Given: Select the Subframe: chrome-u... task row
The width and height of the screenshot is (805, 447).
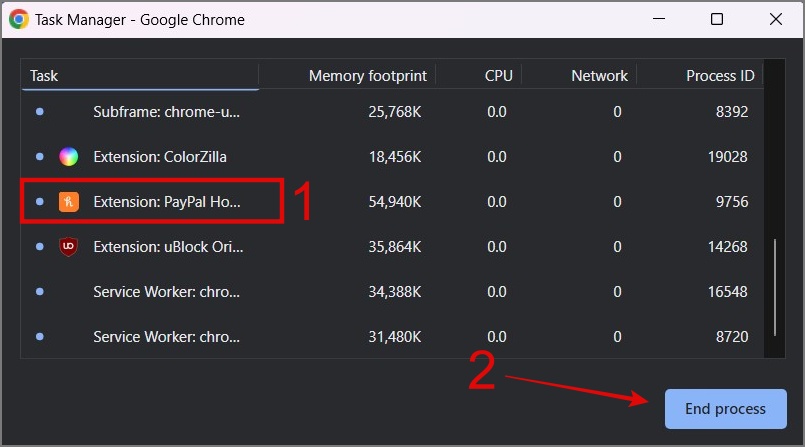Looking at the screenshot, I should click(167, 112).
